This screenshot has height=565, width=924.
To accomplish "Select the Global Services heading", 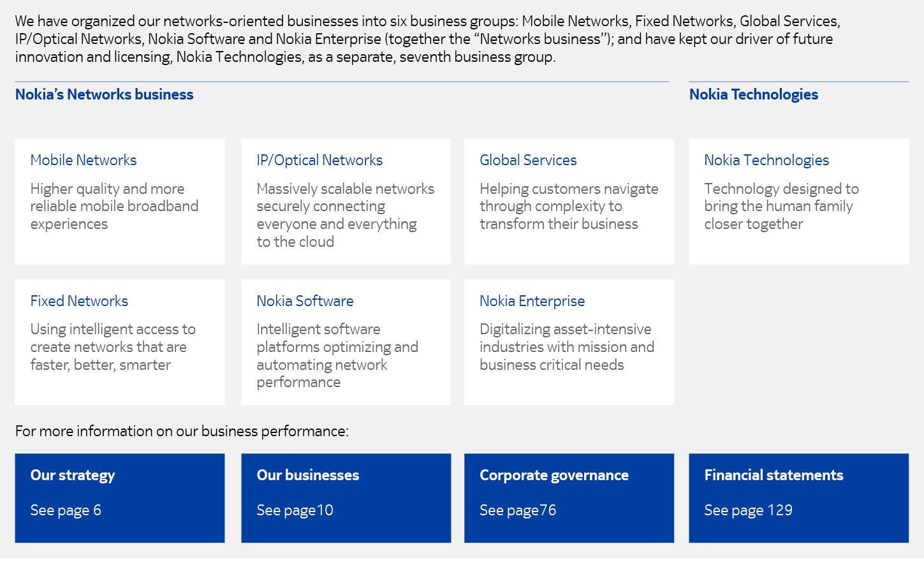I will click(528, 161).
